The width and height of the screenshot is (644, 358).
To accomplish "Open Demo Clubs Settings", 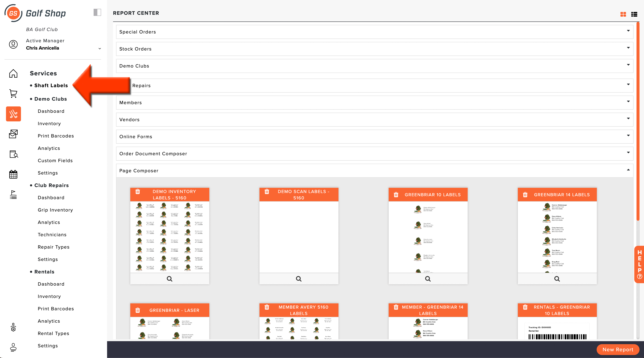I will point(48,173).
